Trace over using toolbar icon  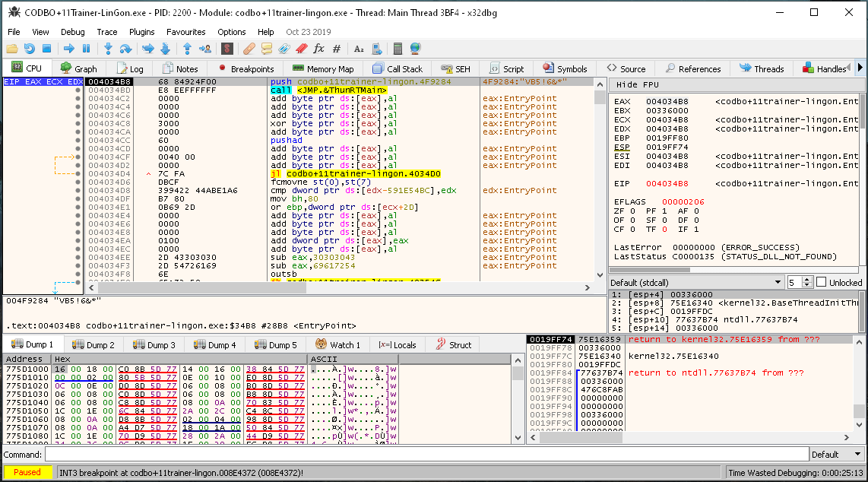coord(165,49)
